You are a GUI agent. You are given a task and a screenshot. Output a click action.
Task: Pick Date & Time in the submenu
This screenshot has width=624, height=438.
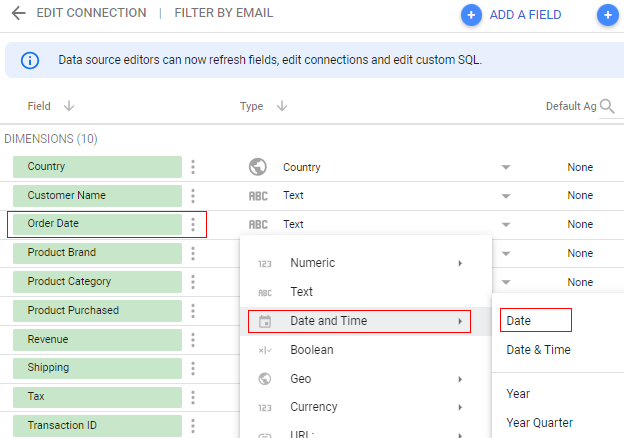[538, 350]
